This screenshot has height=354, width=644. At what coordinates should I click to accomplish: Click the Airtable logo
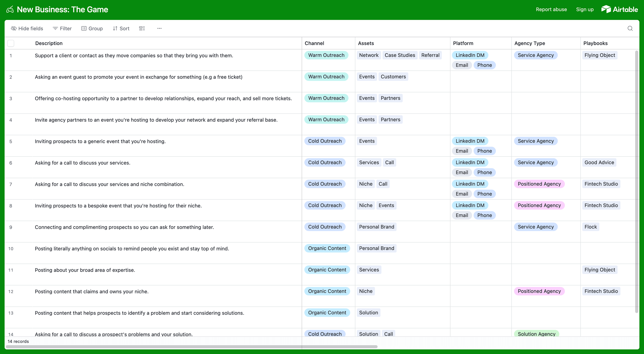(619, 9)
